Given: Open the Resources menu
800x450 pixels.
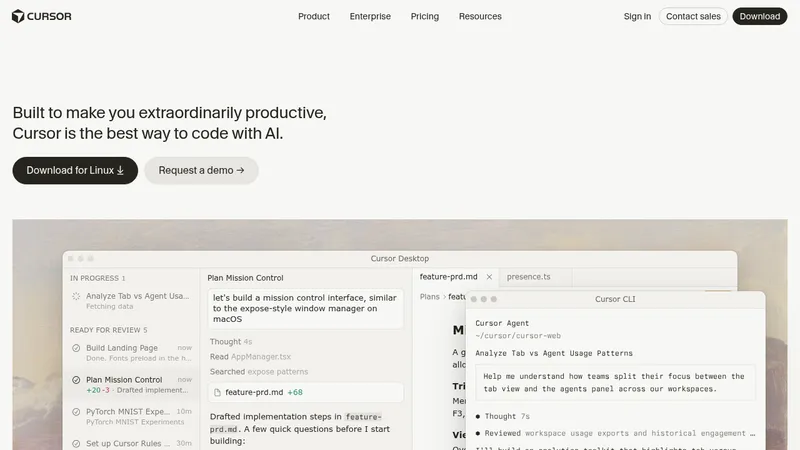Looking at the screenshot, I should tap(480, 16).
